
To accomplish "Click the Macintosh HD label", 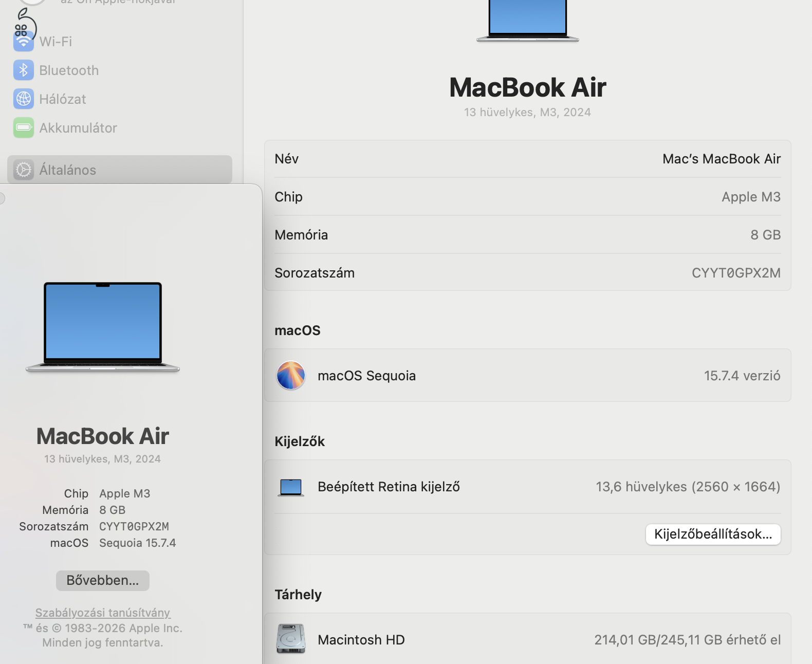I will click(x=361, y=640).
